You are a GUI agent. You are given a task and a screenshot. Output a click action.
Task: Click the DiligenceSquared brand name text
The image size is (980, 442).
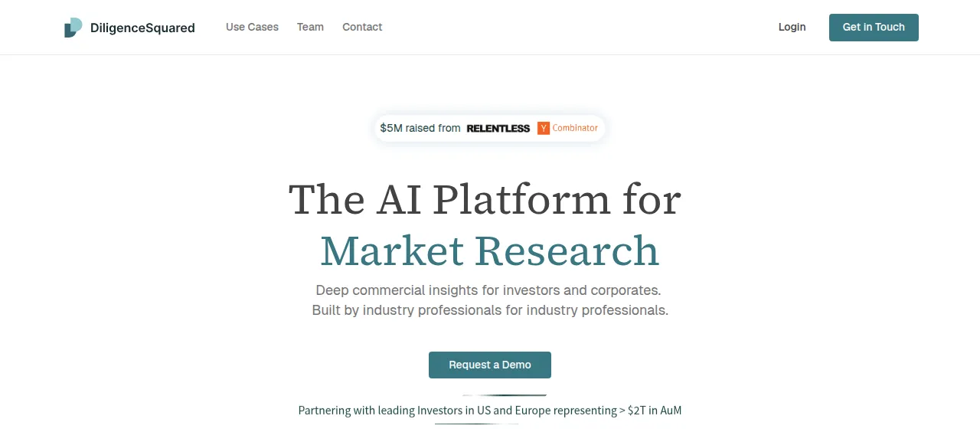pos(142,28)
